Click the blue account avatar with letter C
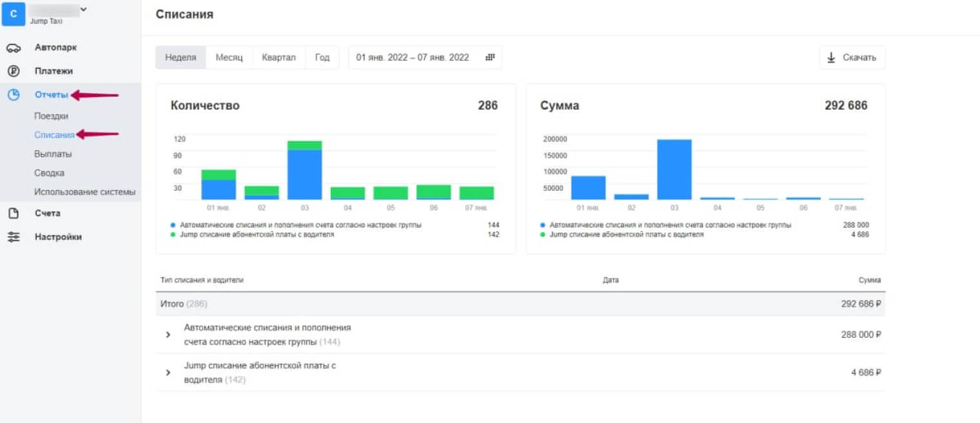 pyautogui.click(x=14, y=14)
